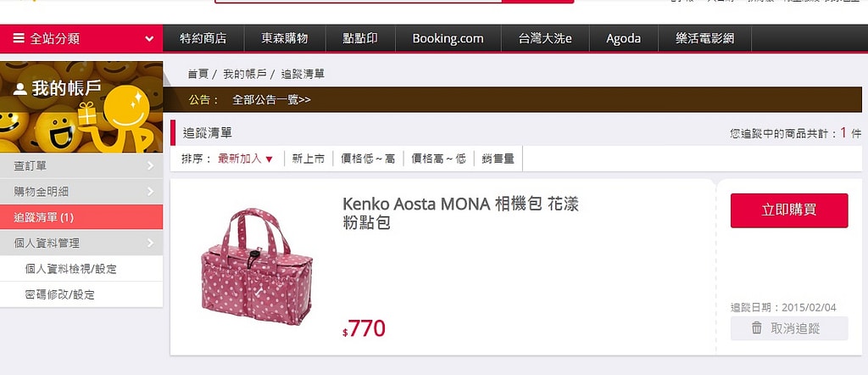The image size is (868, 375).
Task: Sort by 價格低~高
Action: tap(368, 159)
